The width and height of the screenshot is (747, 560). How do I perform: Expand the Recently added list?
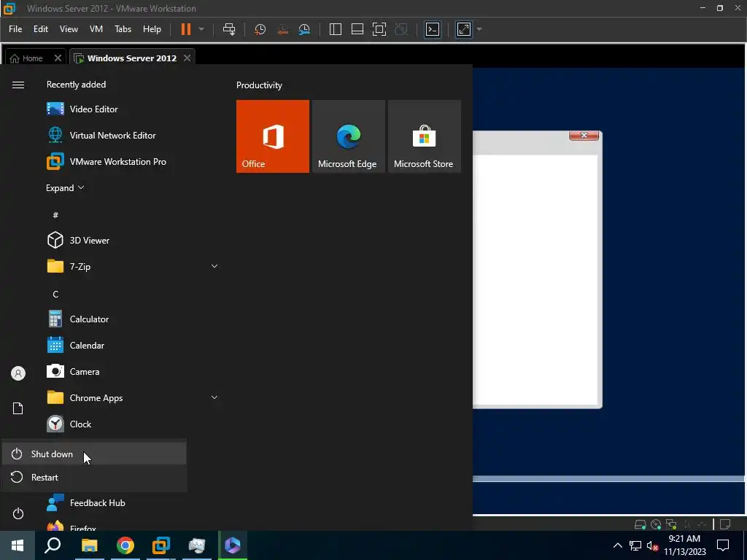point(65,187)
